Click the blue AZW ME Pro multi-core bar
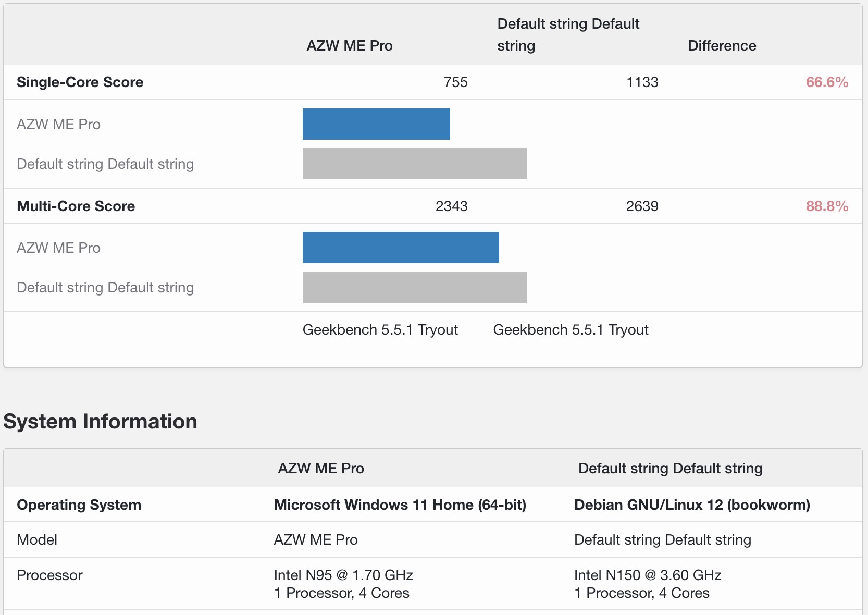Viewport: 868px width, 615px height. pos(401,248)
